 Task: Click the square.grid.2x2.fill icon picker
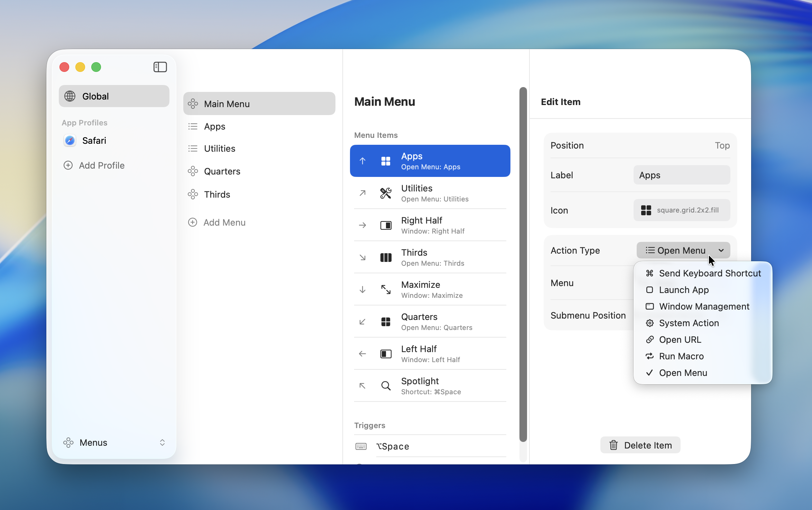click(x=681, y=210)
